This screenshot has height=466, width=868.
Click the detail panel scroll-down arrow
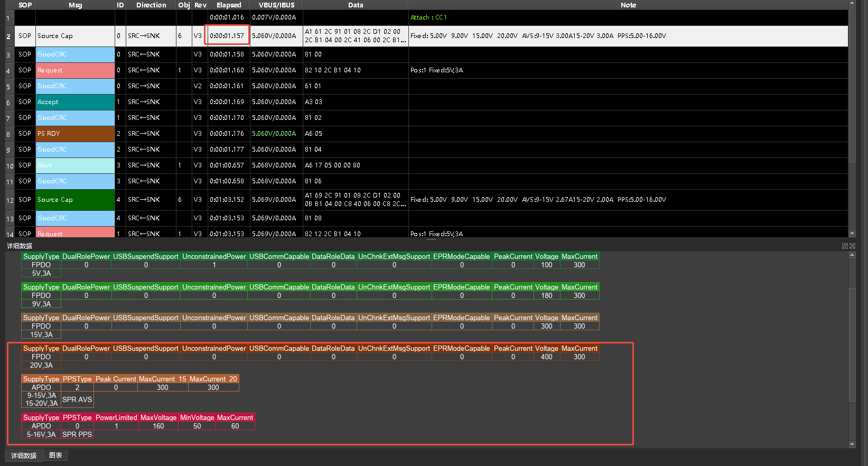[x=852, y=444]
